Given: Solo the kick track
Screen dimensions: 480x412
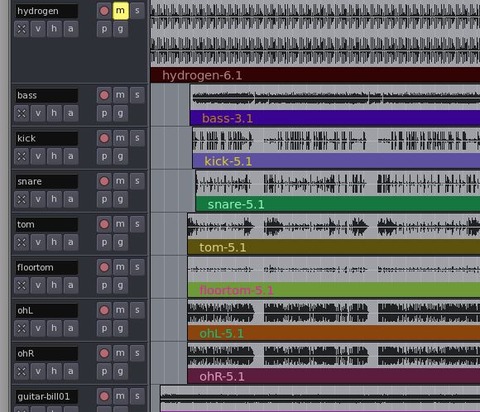Looking at the screenshot, I should [137, 138].
